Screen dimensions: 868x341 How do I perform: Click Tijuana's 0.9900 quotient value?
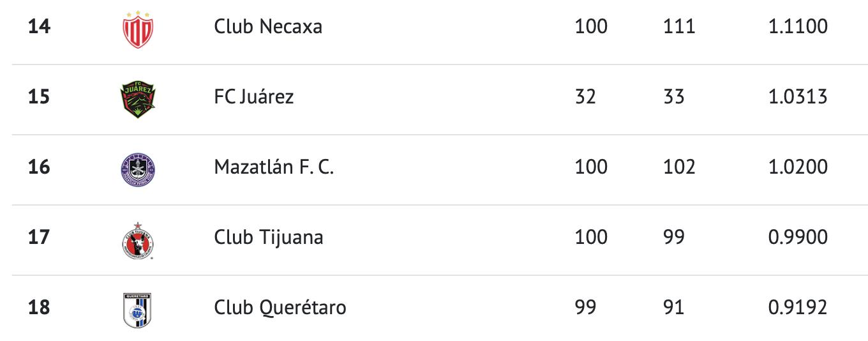(x=798, y=238)
